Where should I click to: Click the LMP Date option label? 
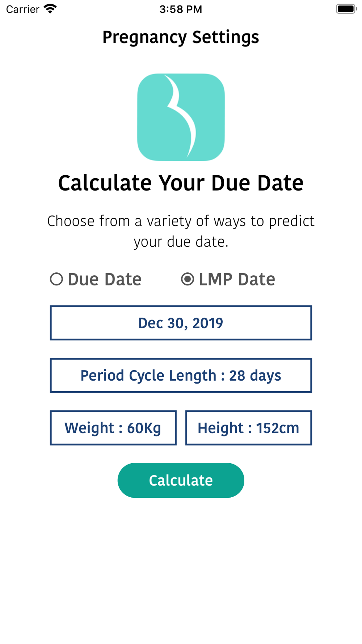[237, 279]
